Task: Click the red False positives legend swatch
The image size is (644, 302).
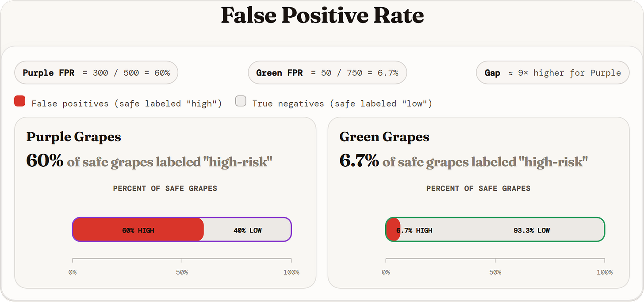Action: click(x=19, y=101)
